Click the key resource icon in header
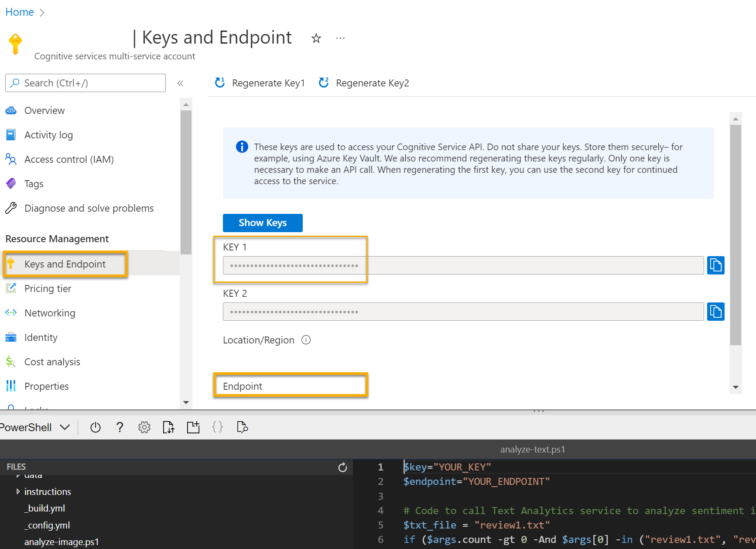This screenshot has height=549, width=756. (15, 44)
